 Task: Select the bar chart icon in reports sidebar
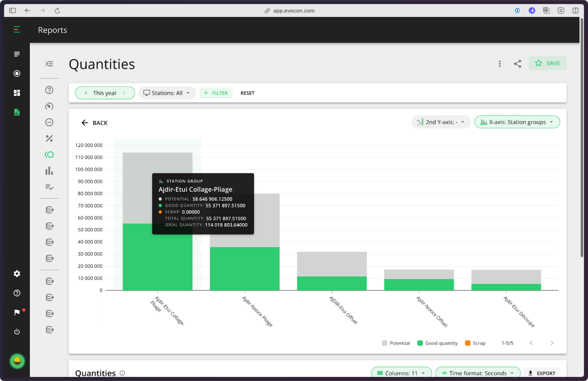(x=49, y=171)
